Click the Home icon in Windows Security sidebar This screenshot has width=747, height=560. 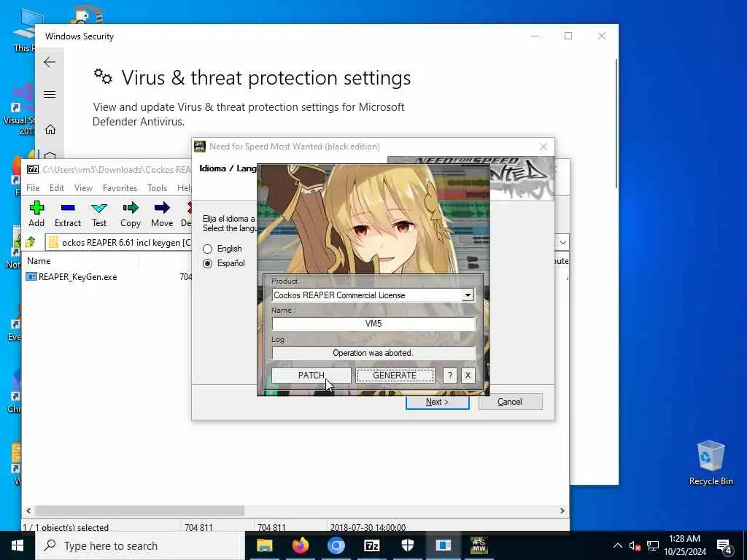50,130
